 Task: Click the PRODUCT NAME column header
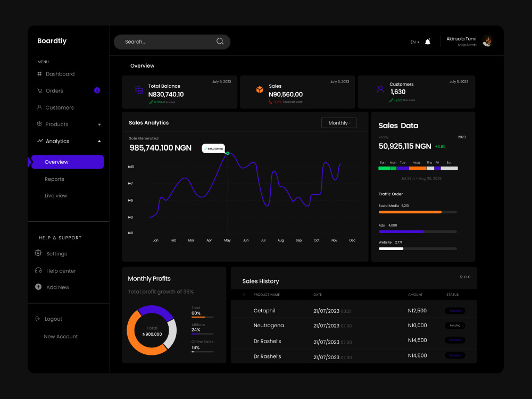267,295
